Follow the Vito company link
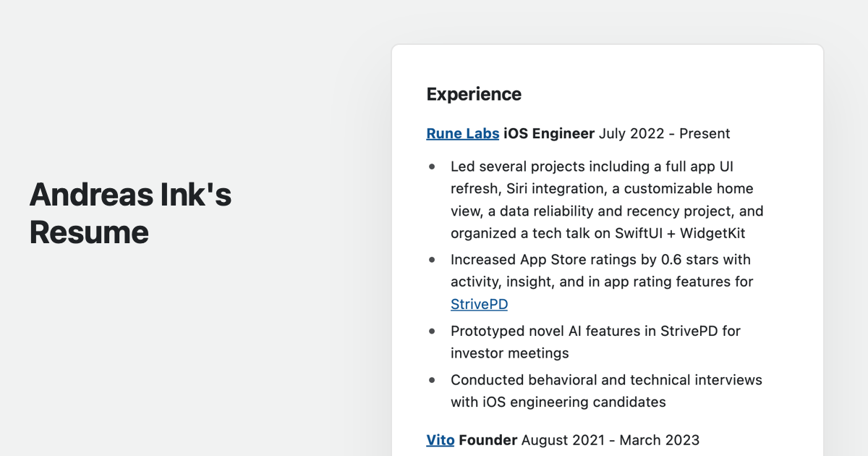Viewport: 868px width, 456px height. click(x=440, y=439)
